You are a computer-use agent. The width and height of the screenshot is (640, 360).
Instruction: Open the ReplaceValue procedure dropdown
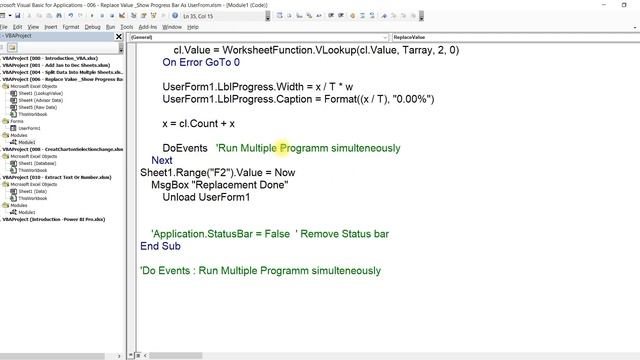click(516, 37)
